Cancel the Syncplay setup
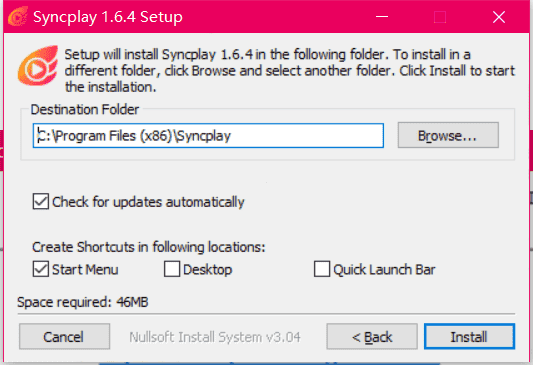This screenshot has height=365, width=533. click(64, 336)
